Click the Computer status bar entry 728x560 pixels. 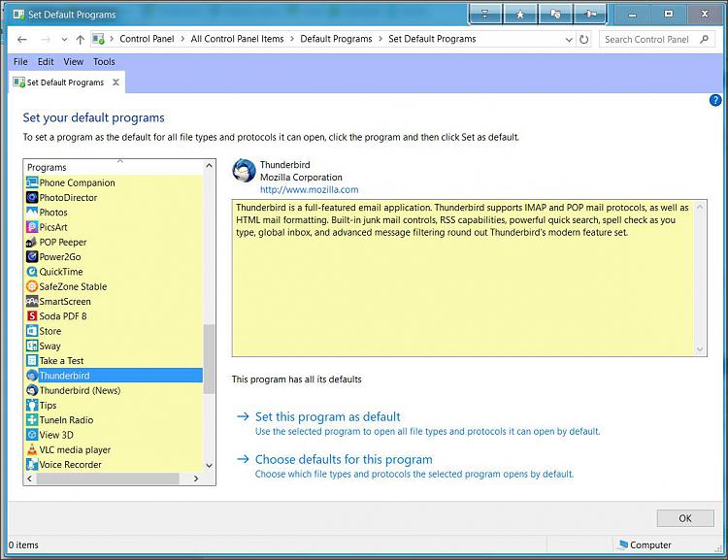point(645,544)
